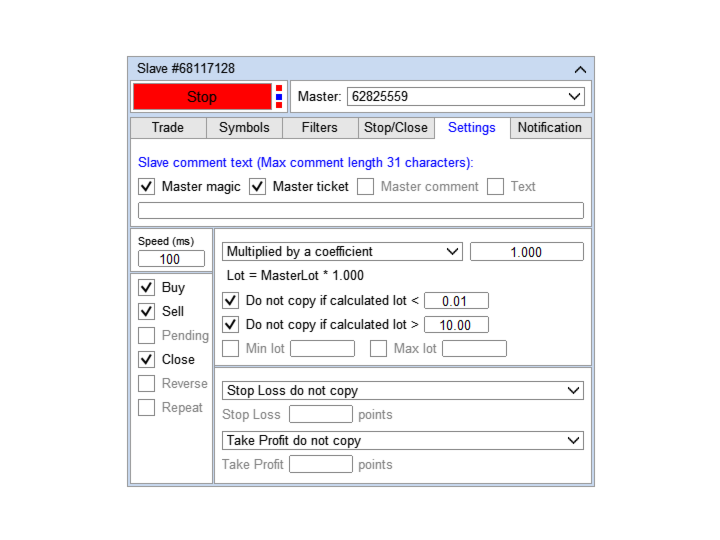Enable the Reverse checkbox
The image size is (720, 540).
click(x=146, y=383)
